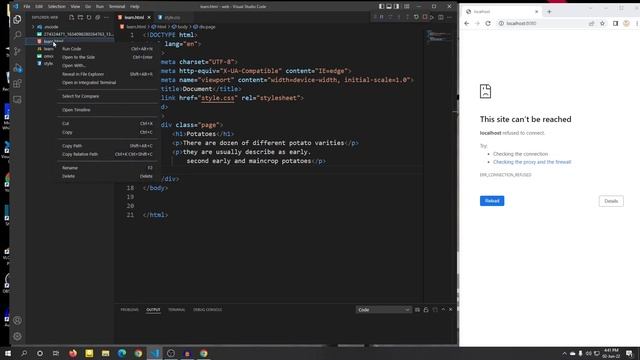Choose Open With... from the context menu
This screenshot has height=360, width=640.
click(x=107, y=66)
